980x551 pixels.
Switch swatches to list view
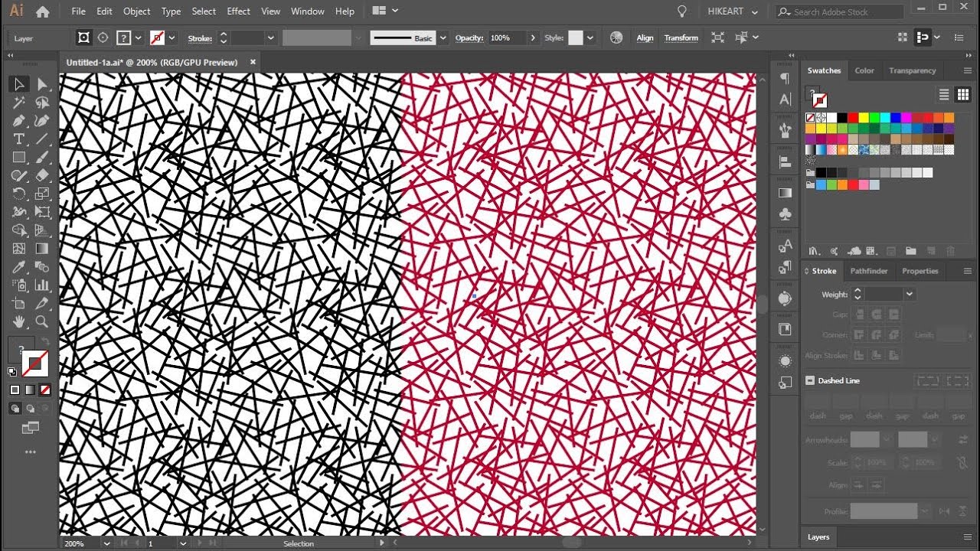tap(944, 95)
